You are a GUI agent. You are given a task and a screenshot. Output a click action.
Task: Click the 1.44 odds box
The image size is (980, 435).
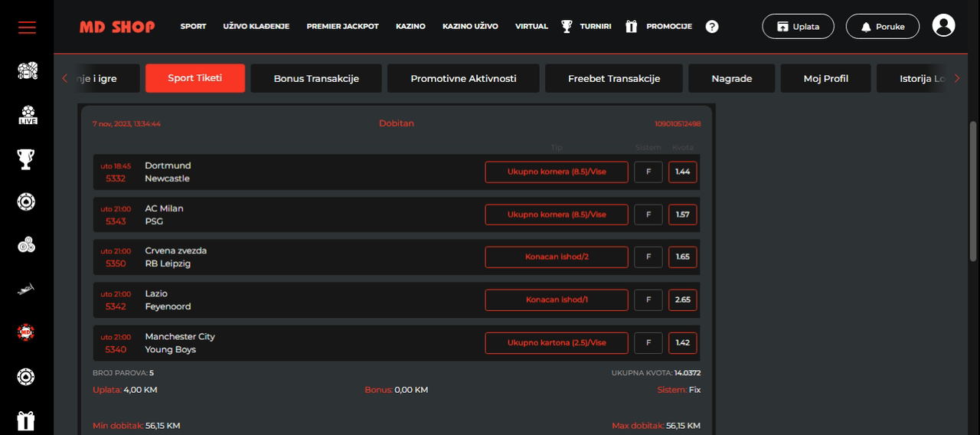(683, 172)
